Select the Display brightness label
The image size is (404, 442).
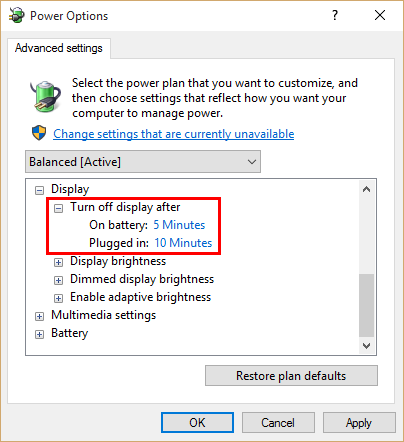pyautogui.click(x=118, y=261)
